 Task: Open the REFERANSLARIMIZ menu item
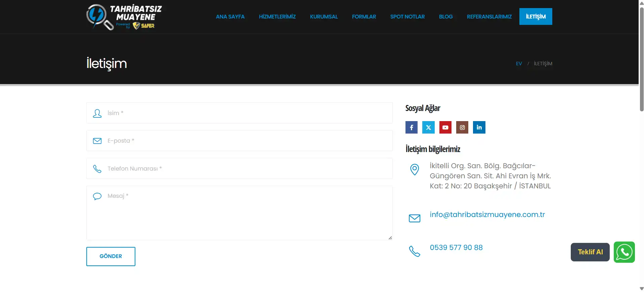point(489,16)
